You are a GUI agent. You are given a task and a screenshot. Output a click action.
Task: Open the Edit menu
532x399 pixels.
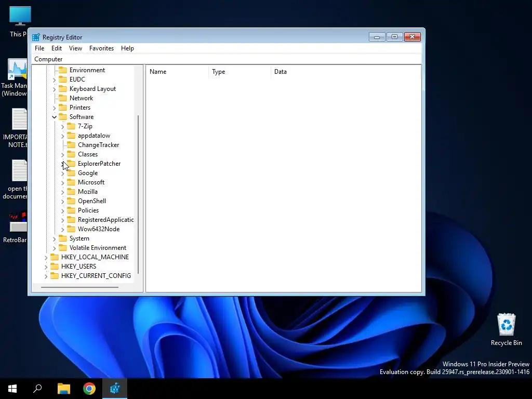click(x=56, y=48)
